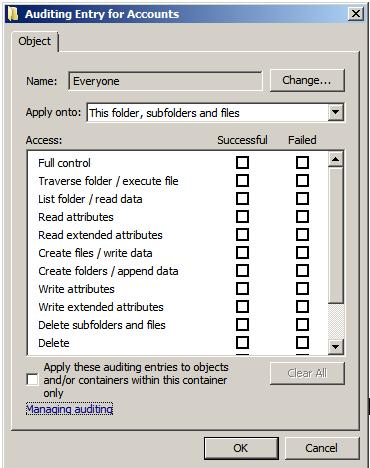Click the folder icon in title bar
This screenshot has width=370, height=468.
tap(13, 14)
